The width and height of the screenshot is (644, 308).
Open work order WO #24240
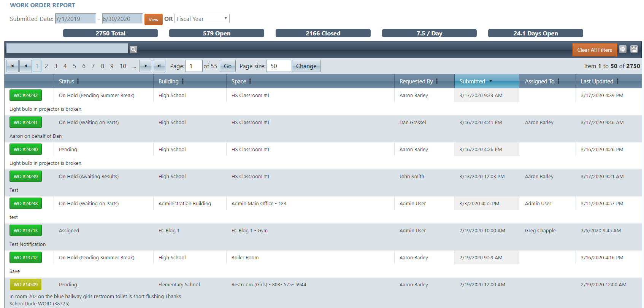tap(26, 149)
